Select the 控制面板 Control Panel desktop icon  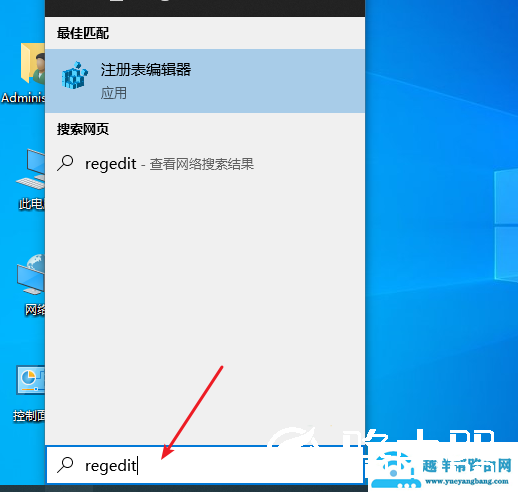coord(29,393)
